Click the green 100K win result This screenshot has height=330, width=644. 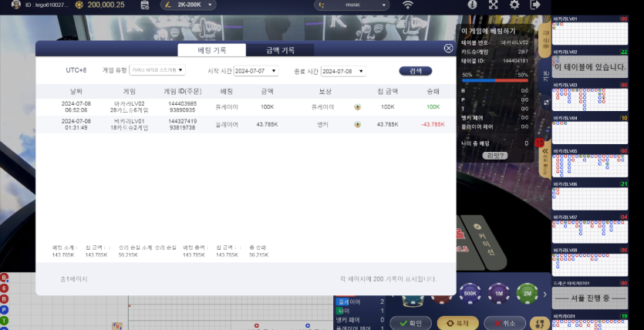tap(433, 106)
